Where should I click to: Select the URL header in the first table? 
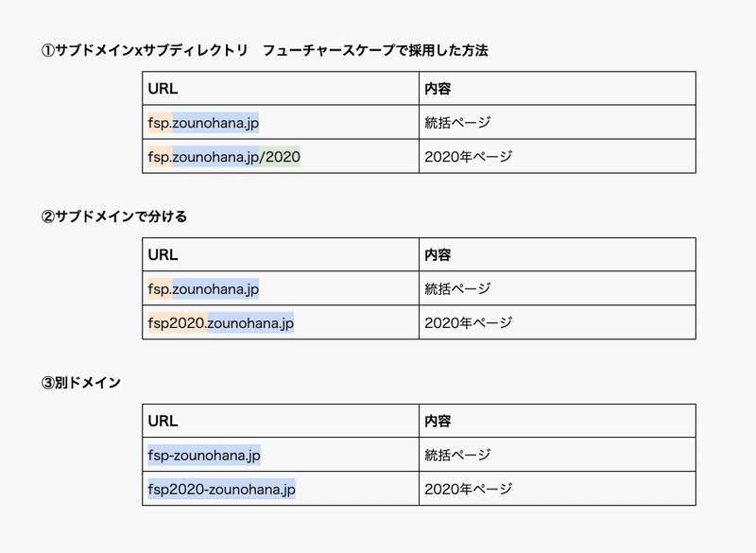[163, 89]
